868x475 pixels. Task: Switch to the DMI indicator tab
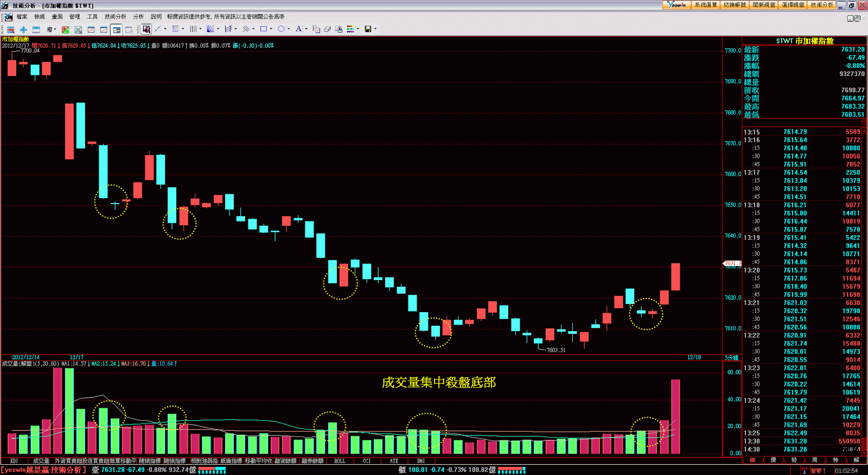coord(421,461)
